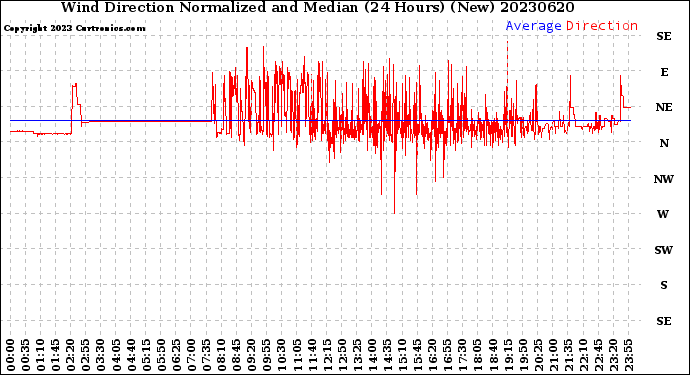The width and height of the screenshot is (690, 375).
Task: Click the 19:15 time axis label
Action: point(508,355)
